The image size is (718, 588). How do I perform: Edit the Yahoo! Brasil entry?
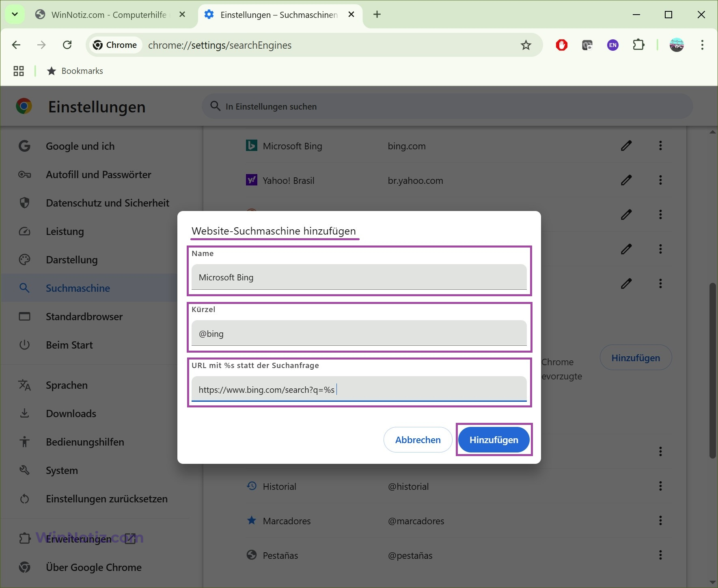point(626,180)
